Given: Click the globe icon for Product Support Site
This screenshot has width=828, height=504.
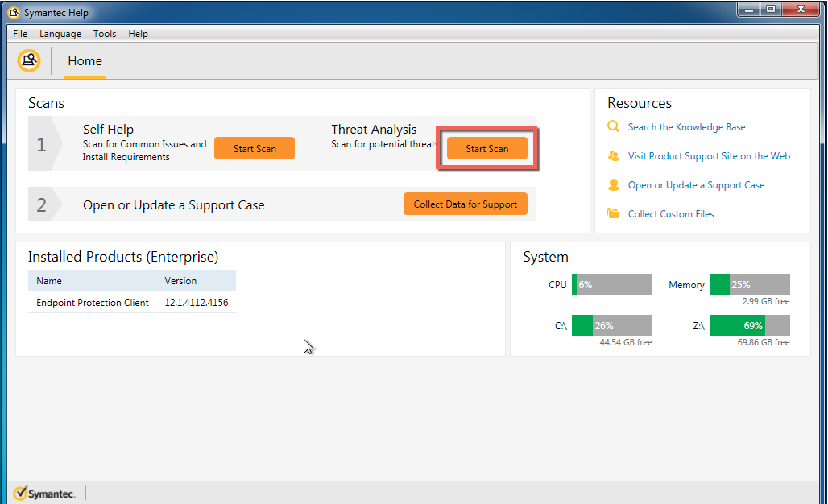Looking at the screenshot, I should pyautogui.click(x=614, y=156).
